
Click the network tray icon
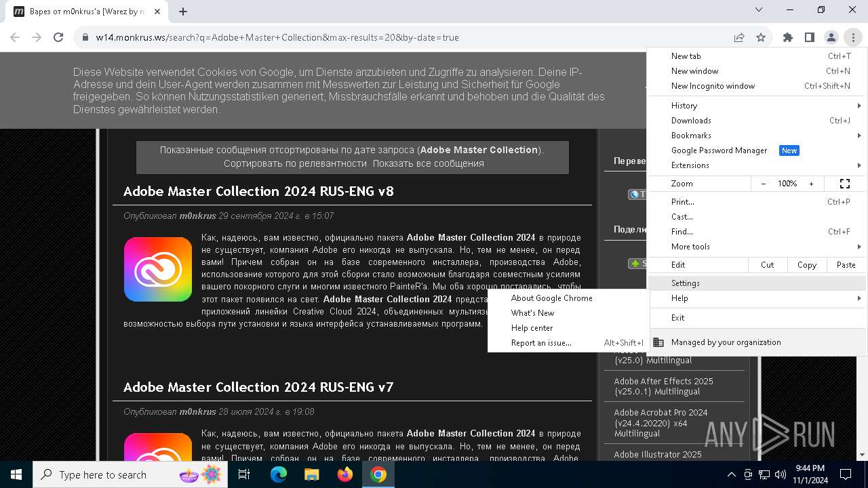click(764, 474)
